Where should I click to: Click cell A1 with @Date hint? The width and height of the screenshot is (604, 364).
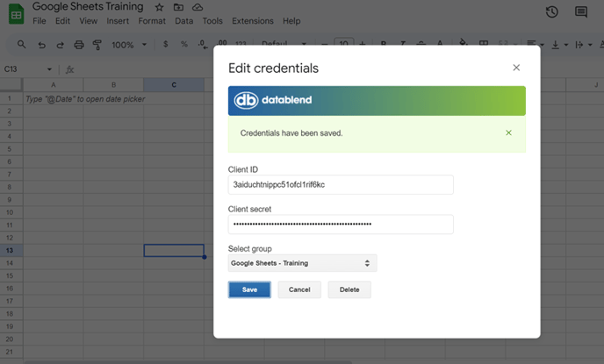pyautogui.click(x=54, y=99)
